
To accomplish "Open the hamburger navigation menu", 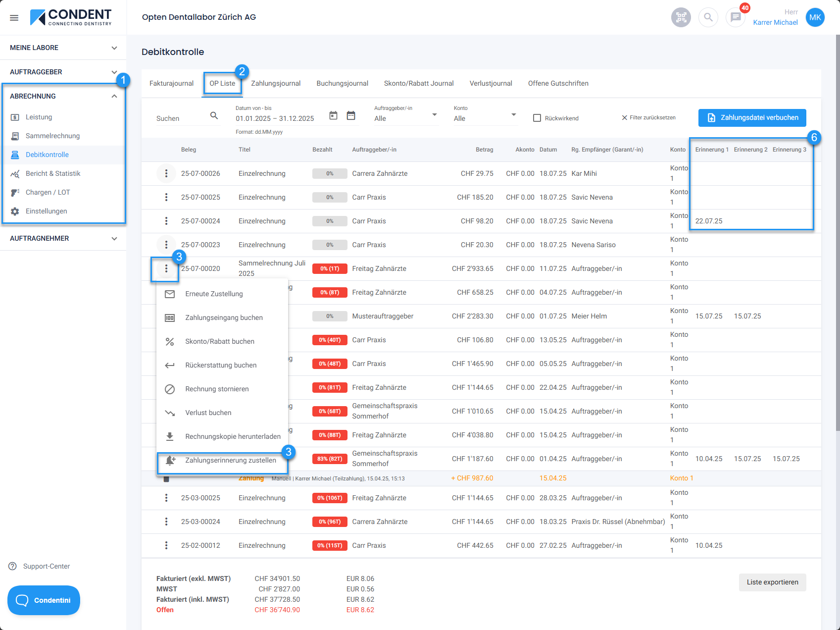I will pos(14,18).
